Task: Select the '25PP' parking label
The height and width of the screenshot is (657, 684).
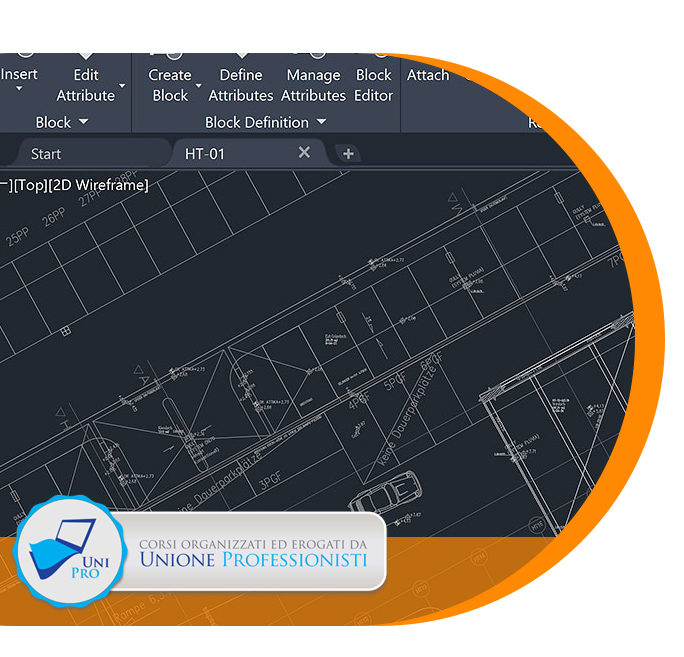Action: (18, 237)
